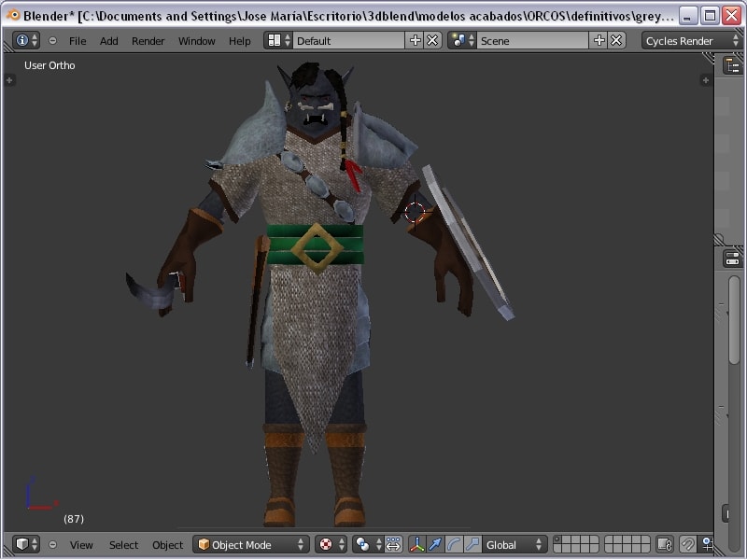Screen dimensions: 747x560
Task: Click the Blender logo in title bar
Action: 13,15
